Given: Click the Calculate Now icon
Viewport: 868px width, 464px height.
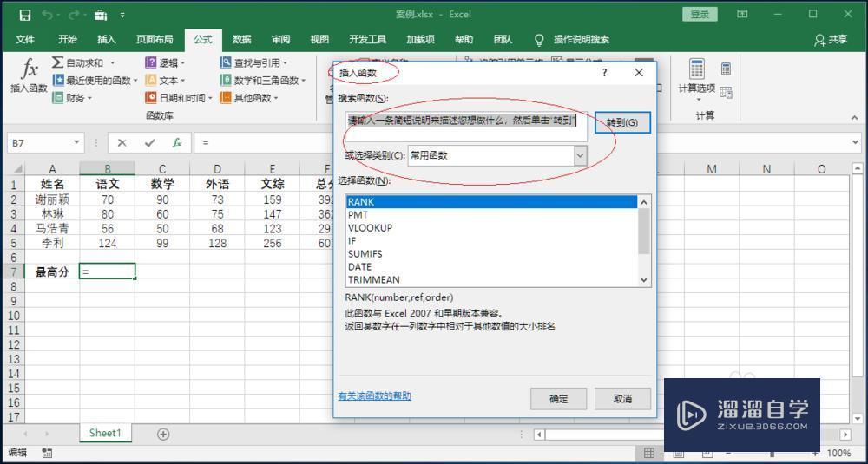Looking at the screenshot, I should point(727,69).
